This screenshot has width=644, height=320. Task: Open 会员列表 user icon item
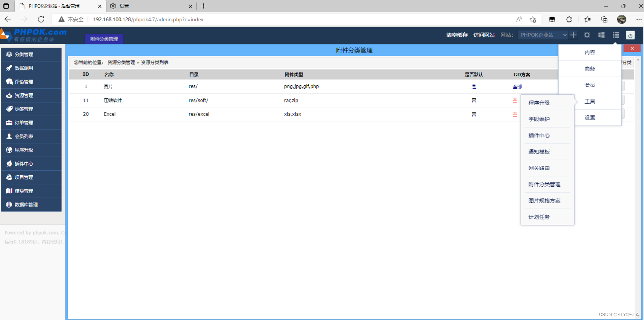(31, 136)
